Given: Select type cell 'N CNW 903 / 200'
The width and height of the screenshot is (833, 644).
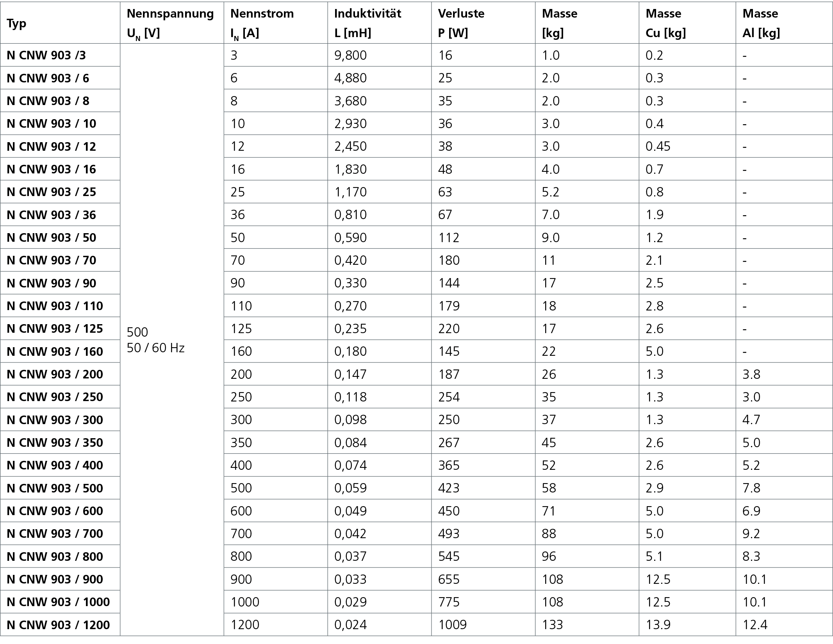Looking at the screenshot, I should click(60, 374).
